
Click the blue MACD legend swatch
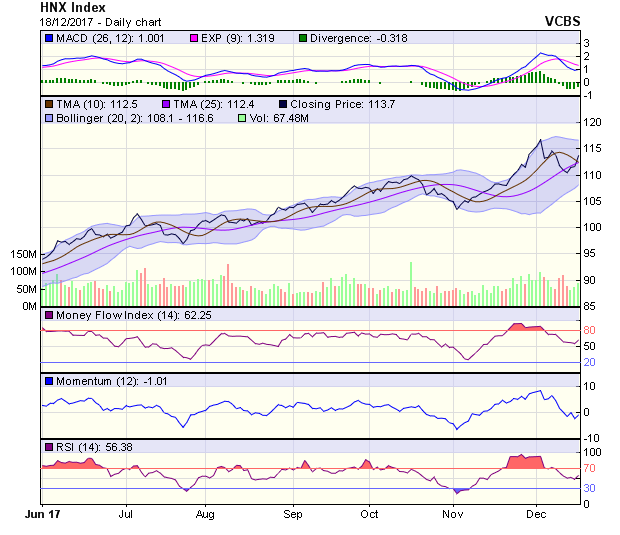point(49,38)
